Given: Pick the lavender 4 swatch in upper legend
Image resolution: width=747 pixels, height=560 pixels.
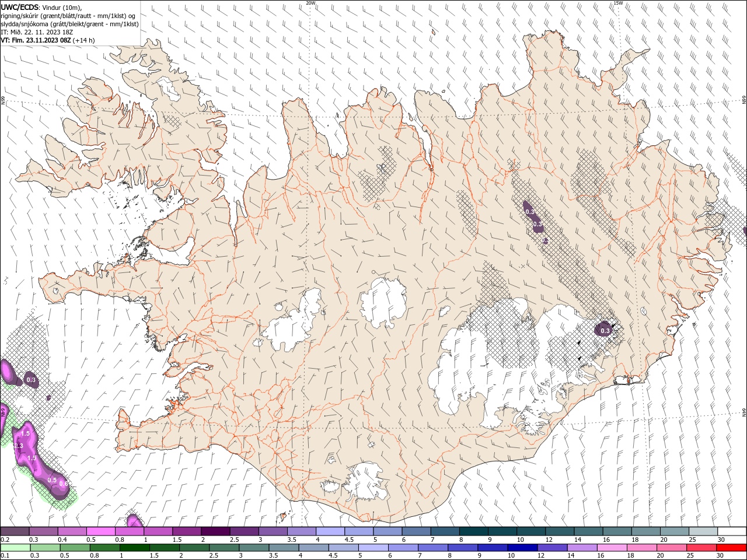Looking at the screenshot, I should click(x=330, y=531).
